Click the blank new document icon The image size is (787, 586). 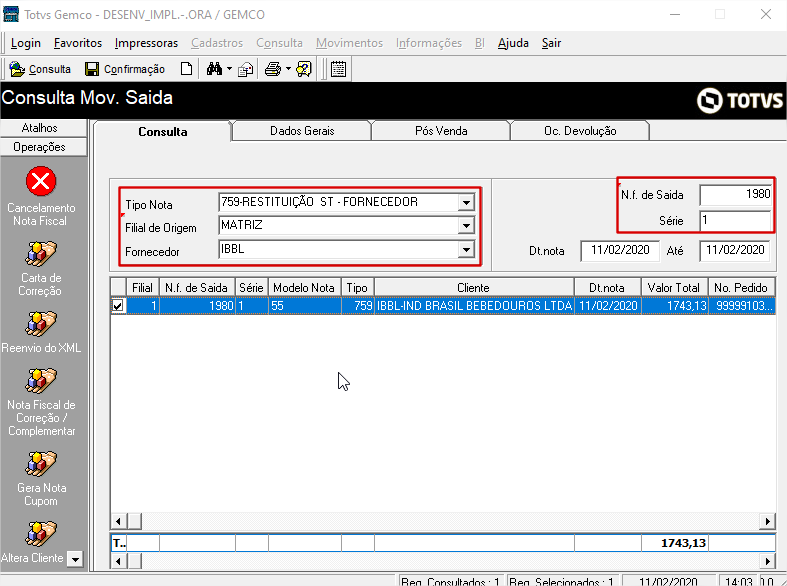[186, 69]
